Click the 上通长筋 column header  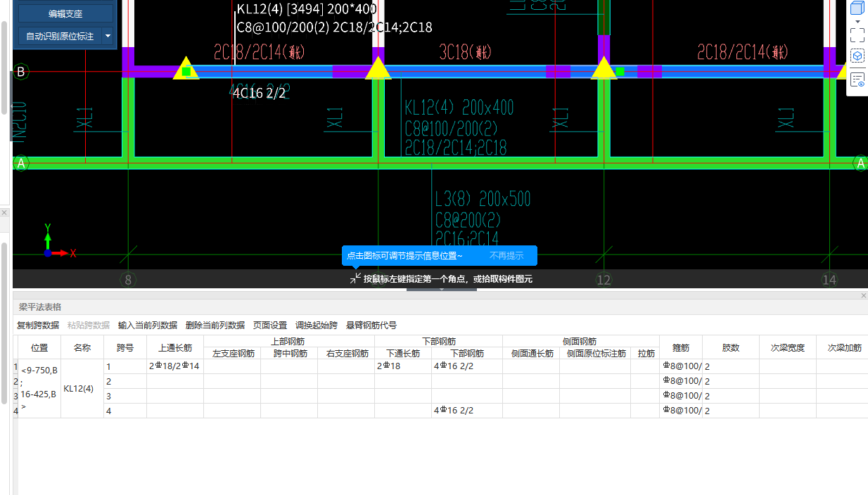click(x=175, y=347)
